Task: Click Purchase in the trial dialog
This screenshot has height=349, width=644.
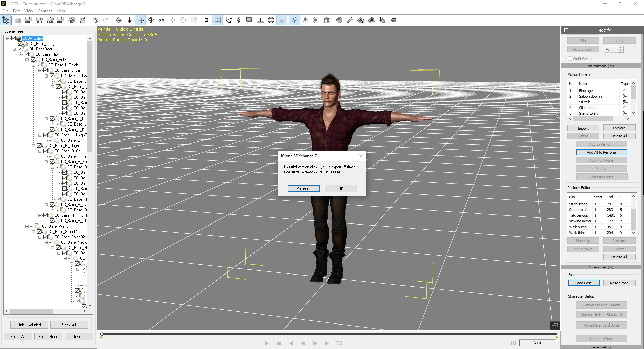Action: 304,189
